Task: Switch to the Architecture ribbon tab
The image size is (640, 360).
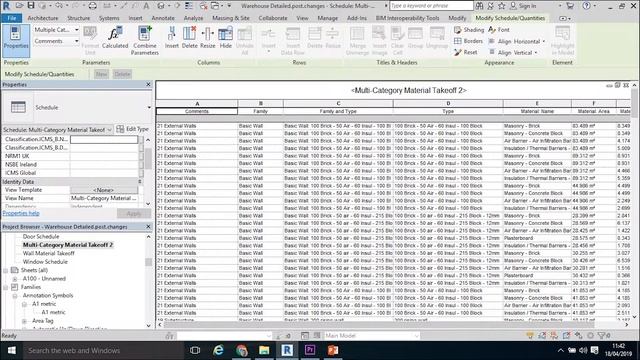Action: coord(43,18)
